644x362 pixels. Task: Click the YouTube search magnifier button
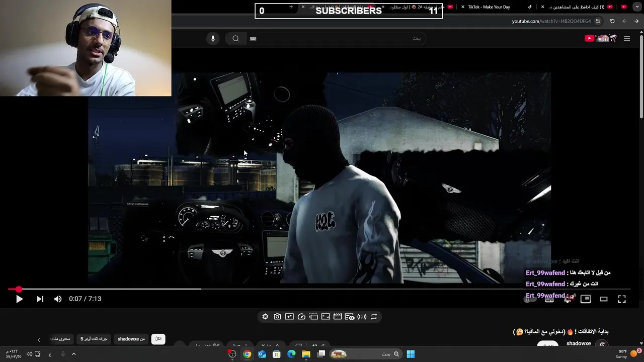coord(235,38)
